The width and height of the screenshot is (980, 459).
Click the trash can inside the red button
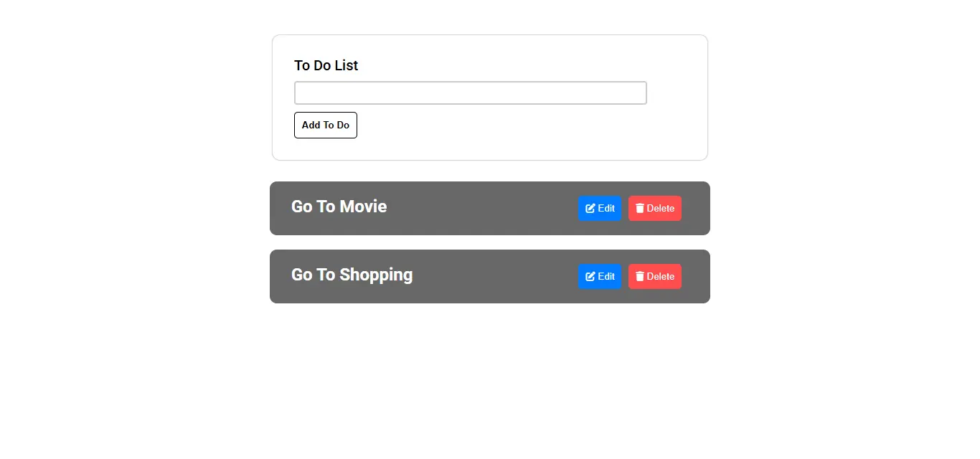[639, 208]
